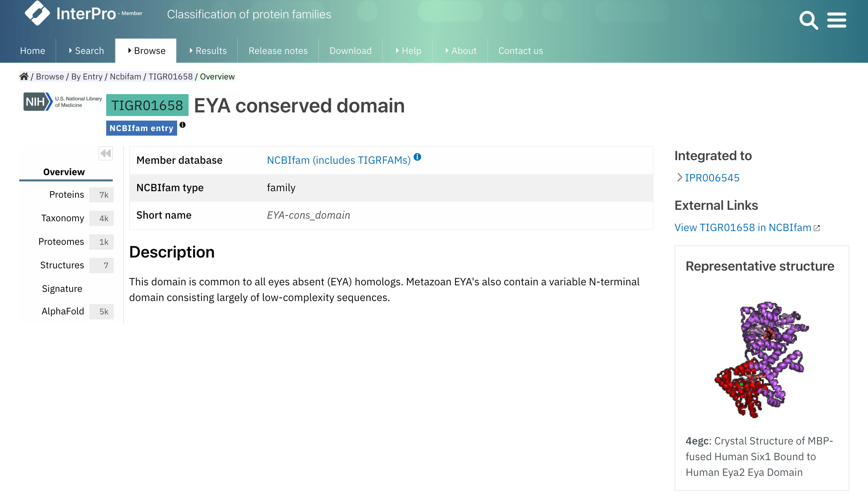This screenshot has height=502, width=868.
Task: Expand the Search menu dropdown
Action: [x=86, y=51]
